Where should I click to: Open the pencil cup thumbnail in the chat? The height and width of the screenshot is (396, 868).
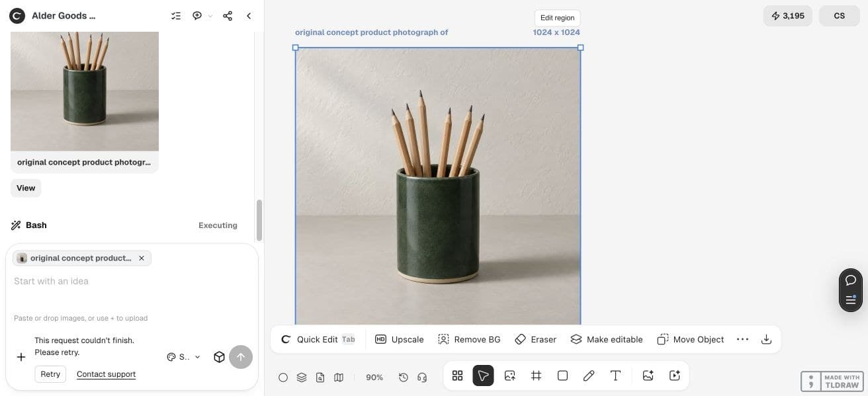tap(85, 91)
